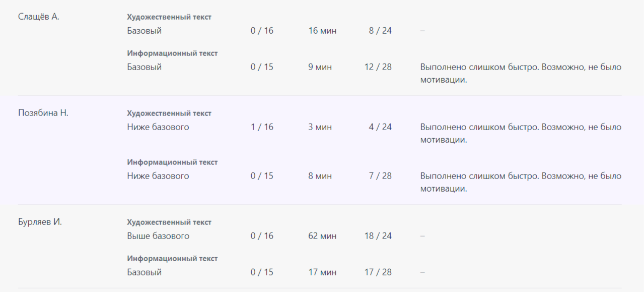Click Позябина's Информационный текст heading
Image resolution: width=644 pixels, height=292 pixels.
click(172, 162)
